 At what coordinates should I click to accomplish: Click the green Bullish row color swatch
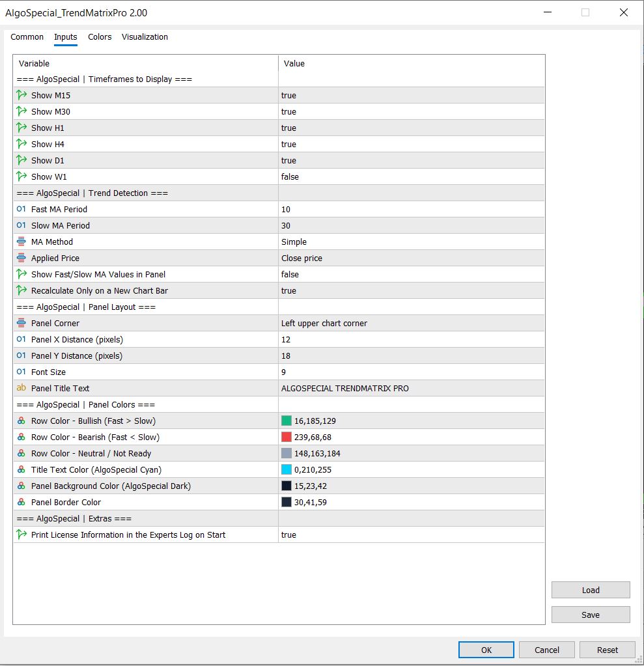(x=287, y=421)
